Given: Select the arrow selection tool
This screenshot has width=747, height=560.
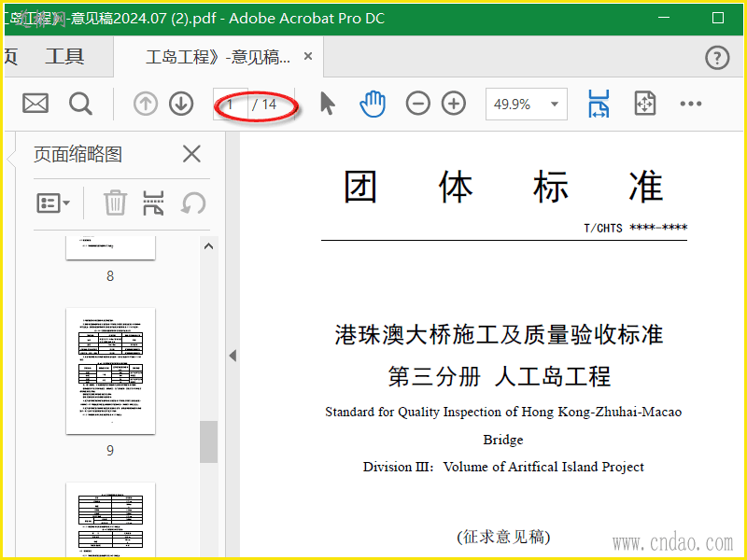Looking at the screenshot, I should coord(328,104).
